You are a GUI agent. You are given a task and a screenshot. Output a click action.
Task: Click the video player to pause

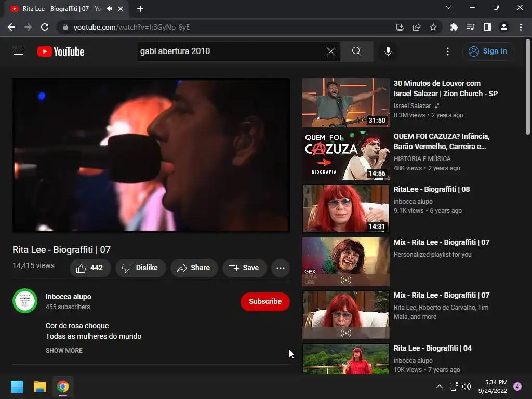151,155
